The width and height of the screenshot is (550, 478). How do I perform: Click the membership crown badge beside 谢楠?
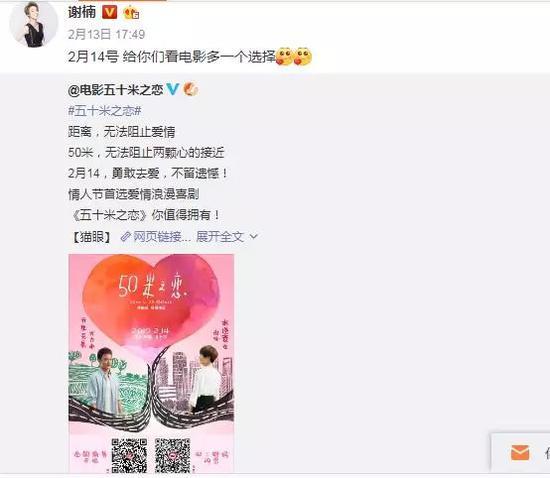[x=131, y=13]
